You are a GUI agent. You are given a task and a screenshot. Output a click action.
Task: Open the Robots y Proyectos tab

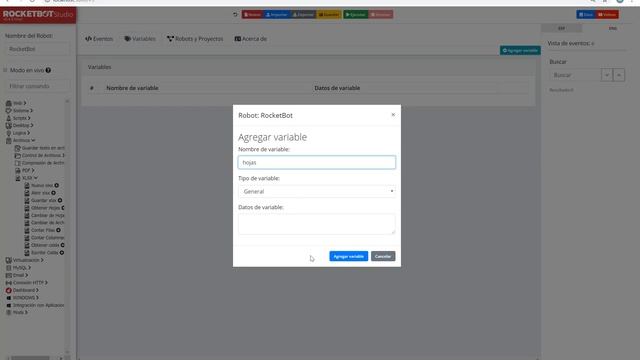pyautogui.click(x=195, y=39)
